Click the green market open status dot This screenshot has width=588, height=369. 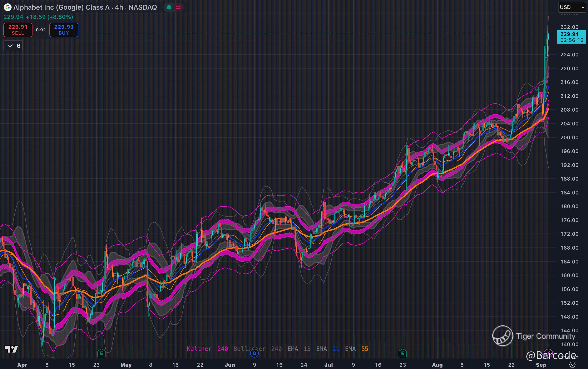pos(169,7)
